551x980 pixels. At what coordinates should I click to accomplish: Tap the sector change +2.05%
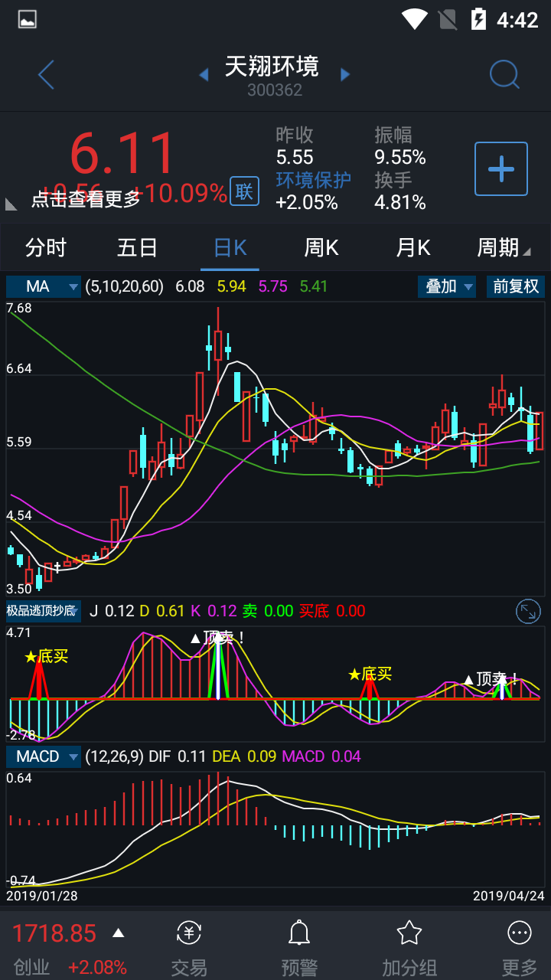[x=307, y=202]
